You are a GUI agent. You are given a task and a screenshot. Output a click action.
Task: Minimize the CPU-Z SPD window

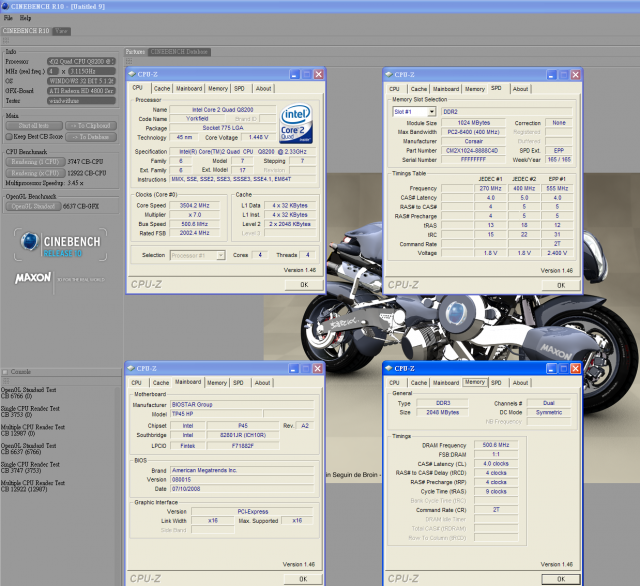coord(551,75)
